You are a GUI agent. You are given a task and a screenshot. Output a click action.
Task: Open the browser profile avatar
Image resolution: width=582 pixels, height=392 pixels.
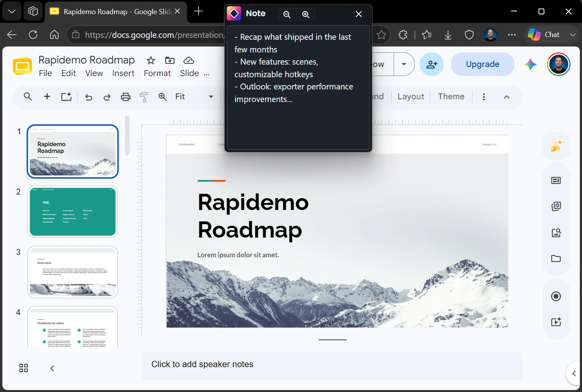click(x=491, y=35)
